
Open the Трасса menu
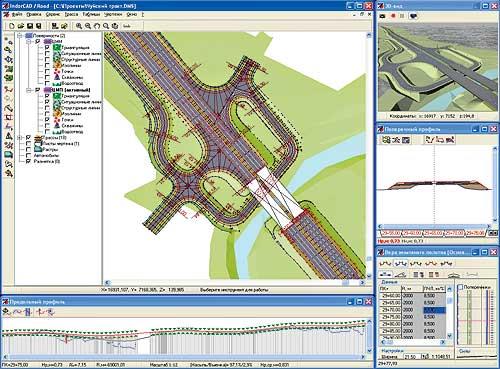point(71,15)
